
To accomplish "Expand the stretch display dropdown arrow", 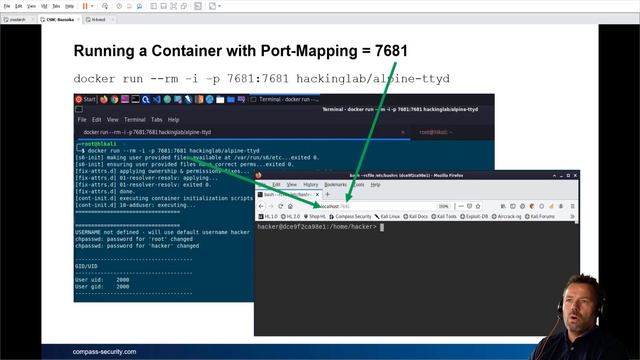I will coord(220,6).
